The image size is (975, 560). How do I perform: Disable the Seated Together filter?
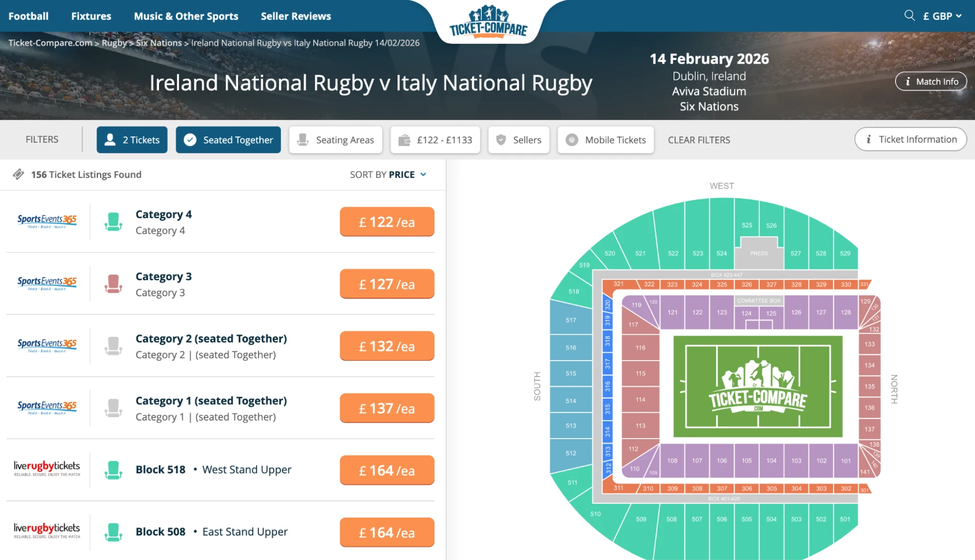pos(228,140)
